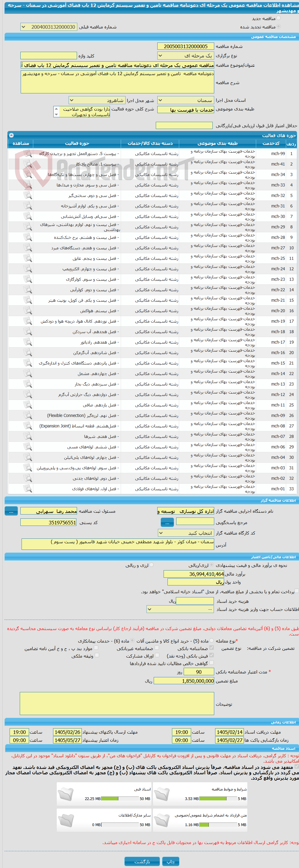Image resolution: width=299 pixels, height=868 pixels.
Task: Click the توضیحات text area
Action: 117,704
